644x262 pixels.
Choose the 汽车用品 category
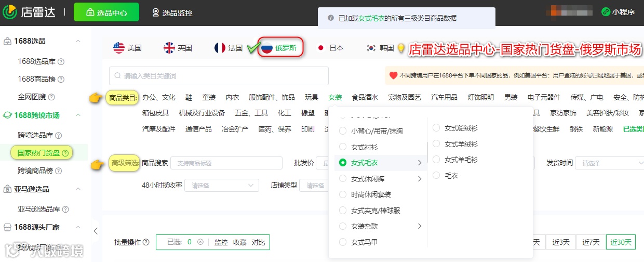pos(445,97)
